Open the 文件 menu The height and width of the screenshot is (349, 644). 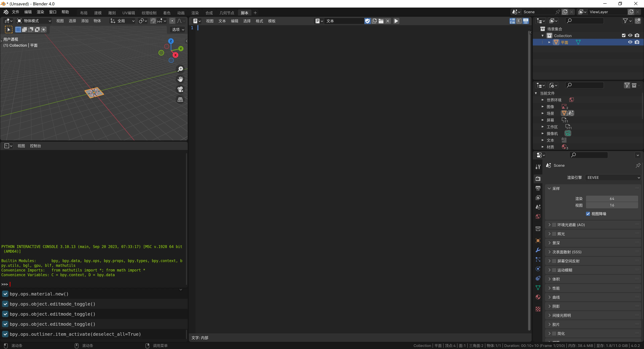15,12
